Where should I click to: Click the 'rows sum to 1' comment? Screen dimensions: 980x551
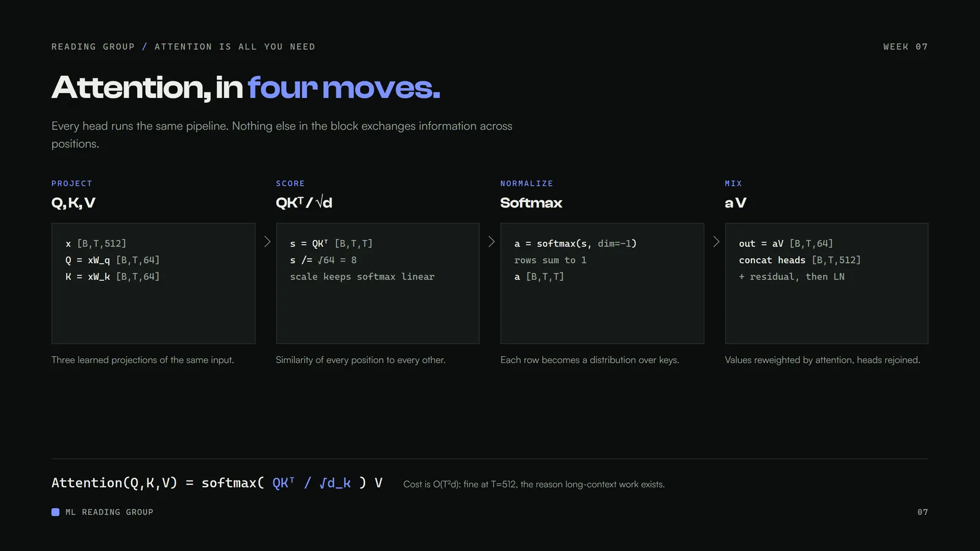coord(550,260)
